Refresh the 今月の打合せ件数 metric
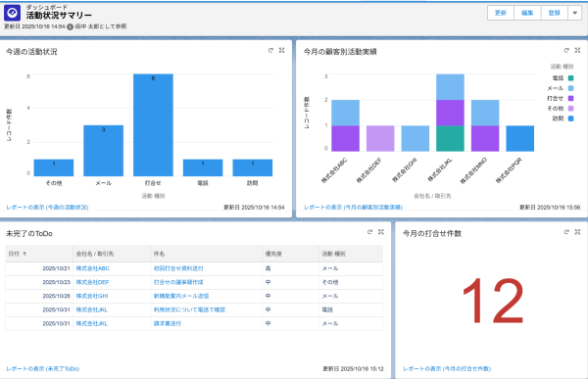 tap(566, 232)
